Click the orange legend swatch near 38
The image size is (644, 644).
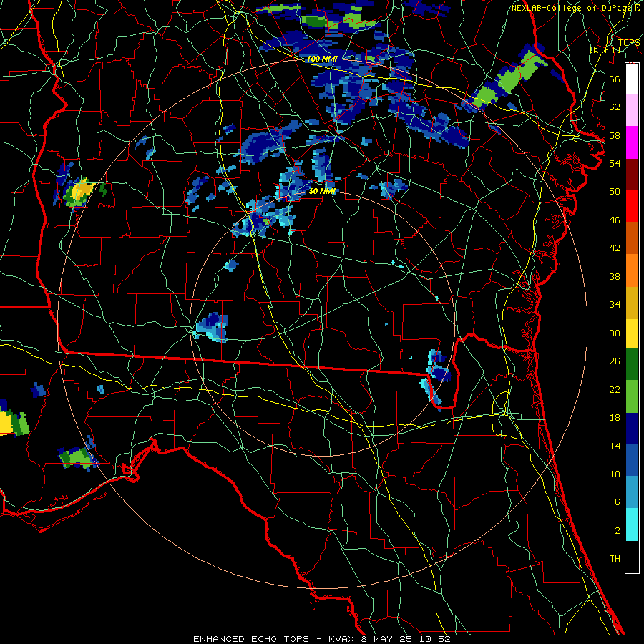click(632, 270)
